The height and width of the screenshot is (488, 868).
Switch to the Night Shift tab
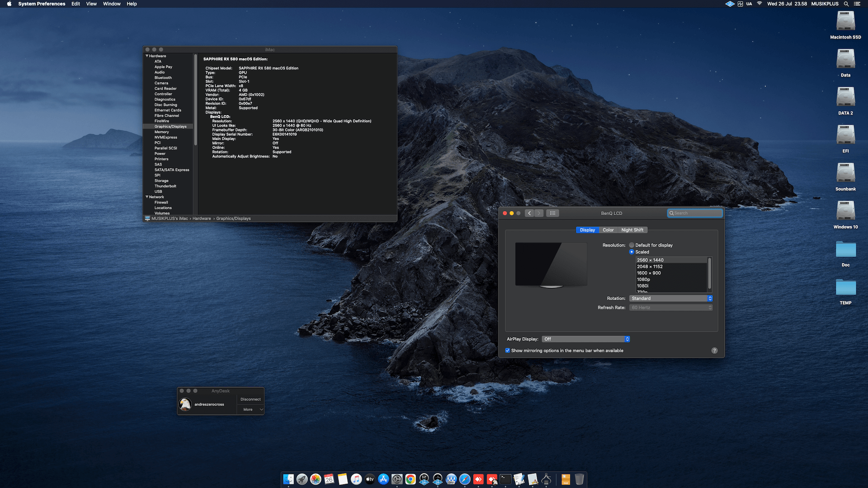[x=632, y=230]
